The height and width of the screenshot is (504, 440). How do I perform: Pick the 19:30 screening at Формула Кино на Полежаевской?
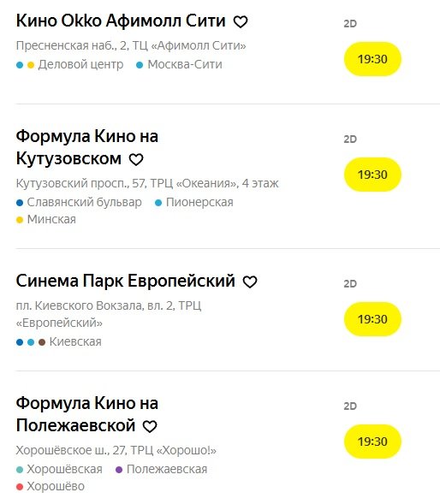click(x=372, y=442)
